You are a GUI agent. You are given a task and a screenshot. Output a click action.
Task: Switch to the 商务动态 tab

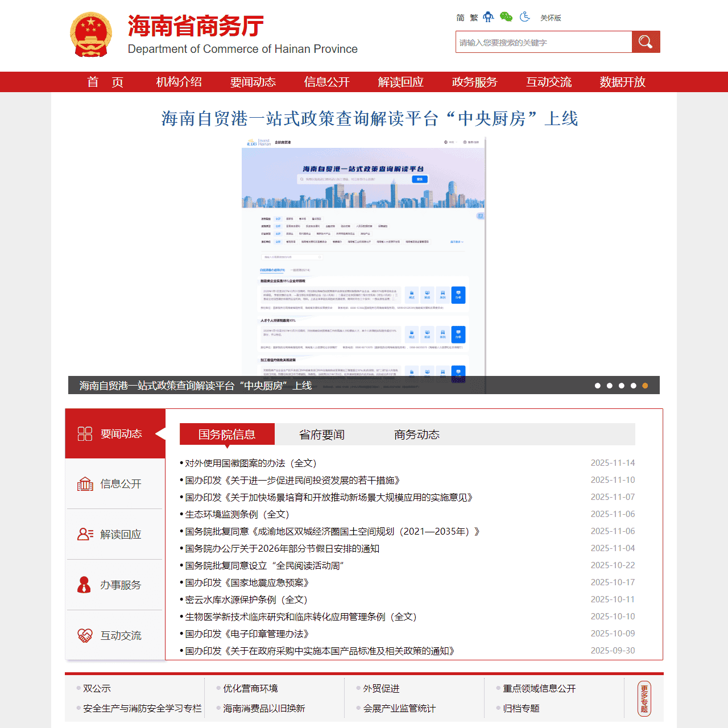point(416,434)
